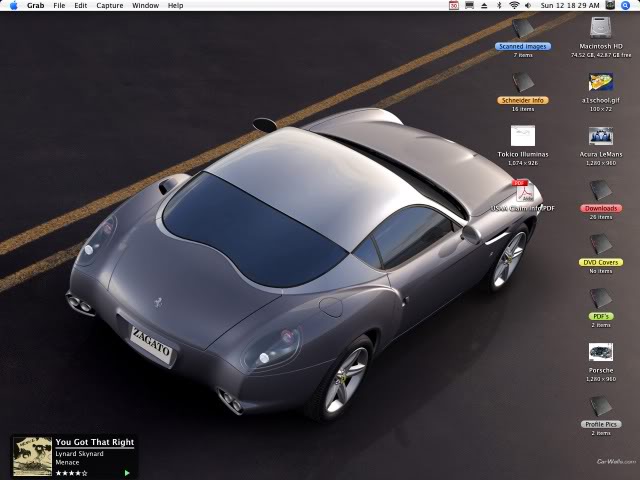640x480 pixels.
Task: Open the Apple menu
Action: pos(13,5)
